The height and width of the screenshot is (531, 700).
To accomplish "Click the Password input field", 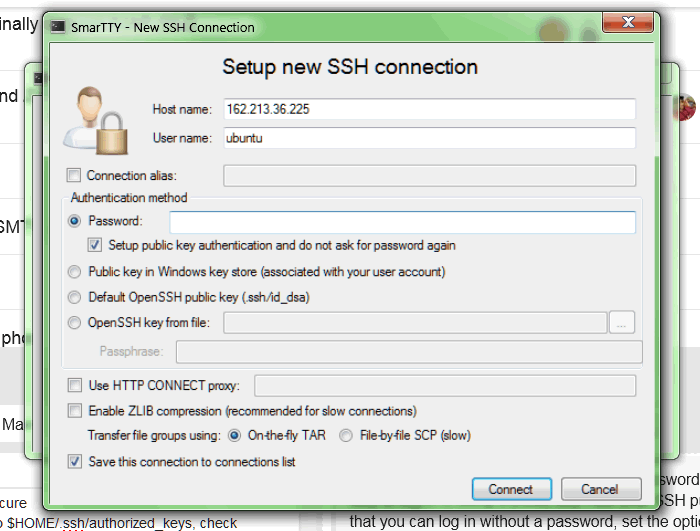I will point(402,222).
